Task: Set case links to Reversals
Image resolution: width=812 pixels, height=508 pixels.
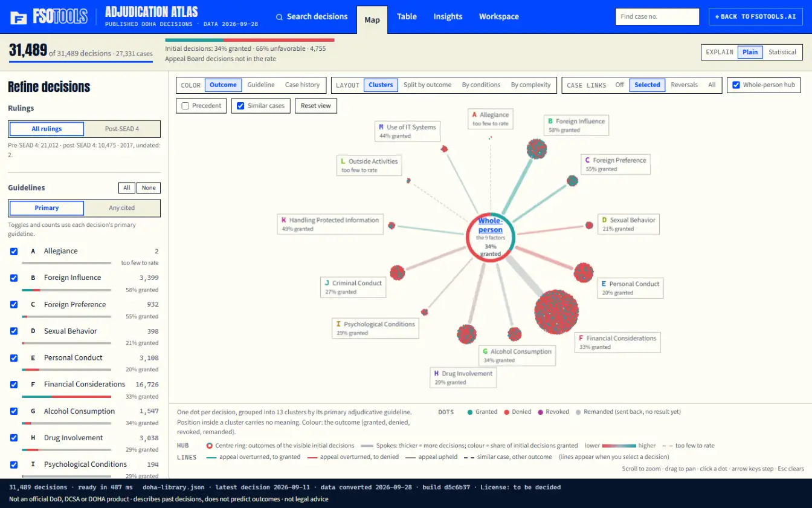Action: point(684,85)
